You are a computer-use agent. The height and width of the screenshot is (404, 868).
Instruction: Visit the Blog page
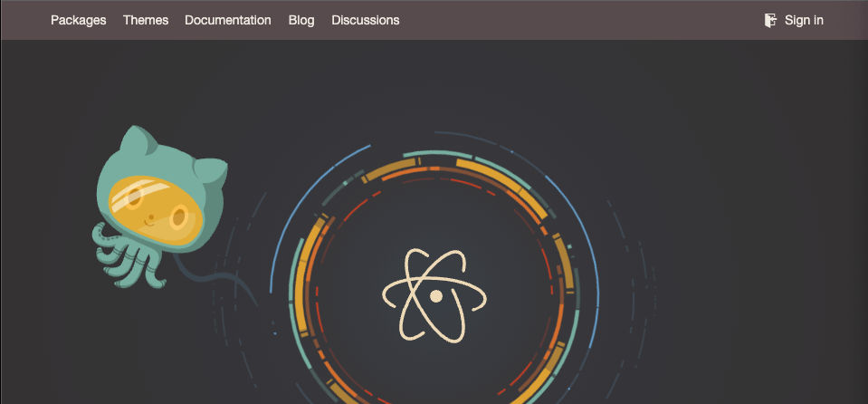301,21
